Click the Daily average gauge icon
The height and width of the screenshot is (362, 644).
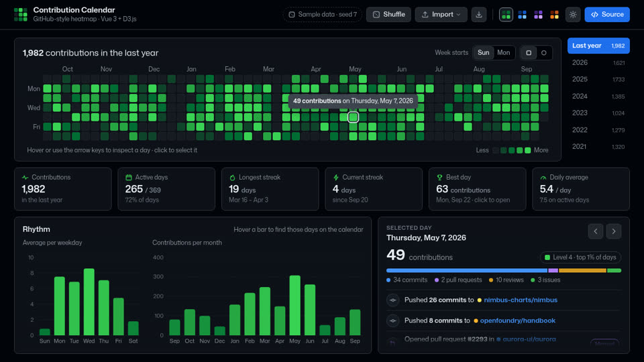(x=543, y=178)
